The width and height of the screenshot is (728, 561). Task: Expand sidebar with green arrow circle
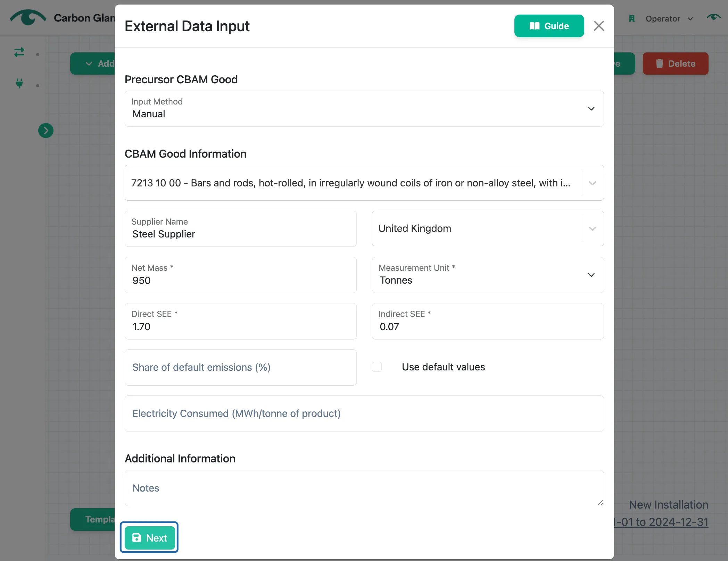tap(46, 131)
